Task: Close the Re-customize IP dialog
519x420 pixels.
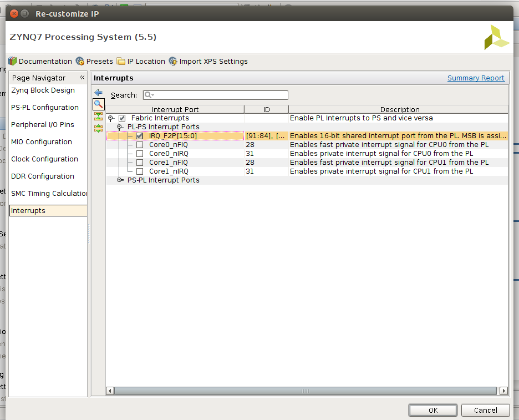Action: point(14,13)
